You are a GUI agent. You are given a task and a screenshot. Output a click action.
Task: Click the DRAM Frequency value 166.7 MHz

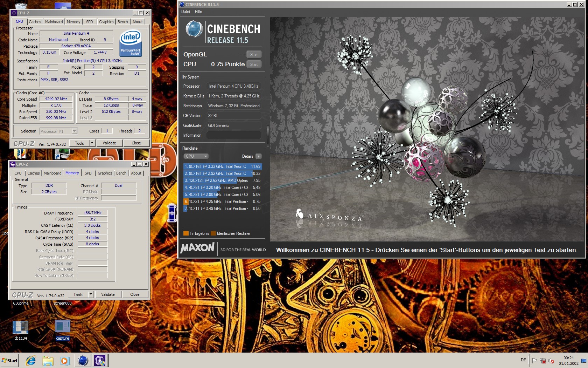92,213
